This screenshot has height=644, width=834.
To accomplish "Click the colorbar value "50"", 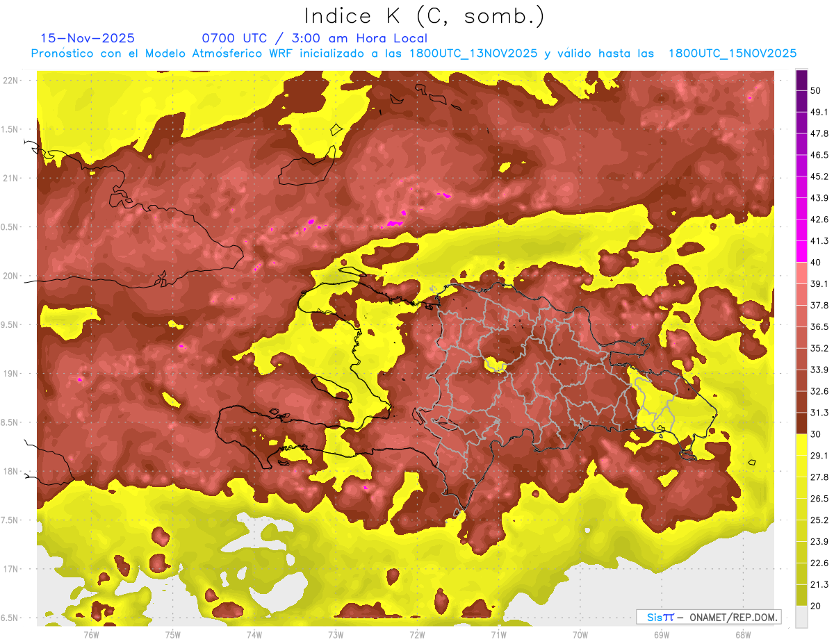I will pos(817,90).
